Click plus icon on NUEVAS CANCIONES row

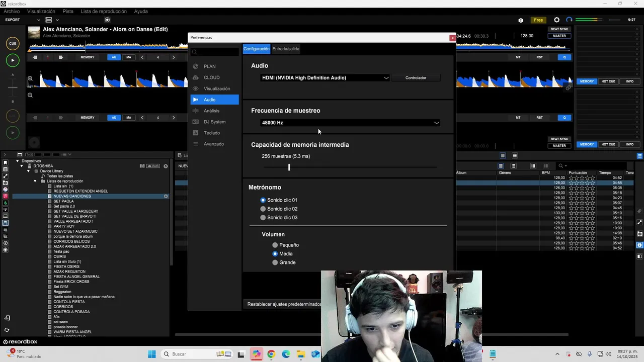coord(166,196)
